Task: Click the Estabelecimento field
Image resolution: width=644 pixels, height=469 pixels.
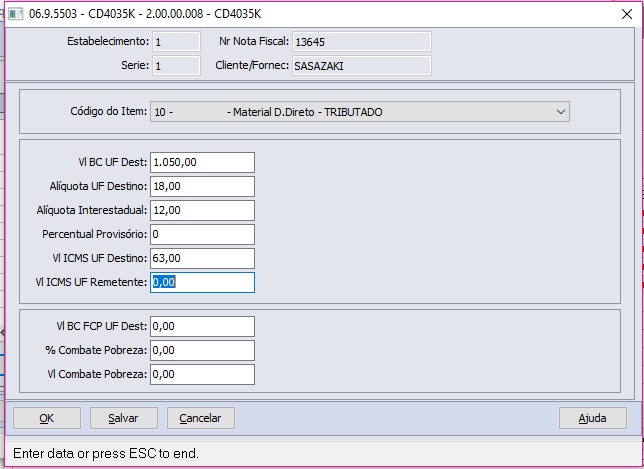Action: point(176,42)
